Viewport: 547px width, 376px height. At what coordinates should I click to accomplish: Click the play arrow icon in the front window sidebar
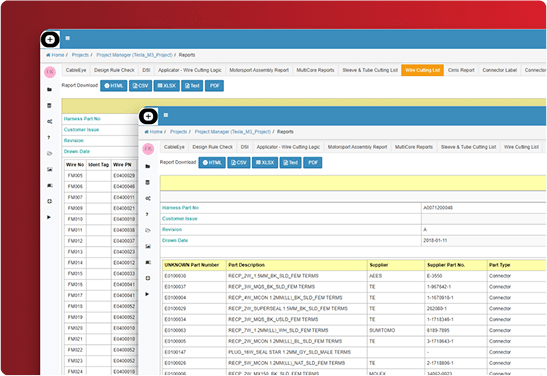coord(147,294)
